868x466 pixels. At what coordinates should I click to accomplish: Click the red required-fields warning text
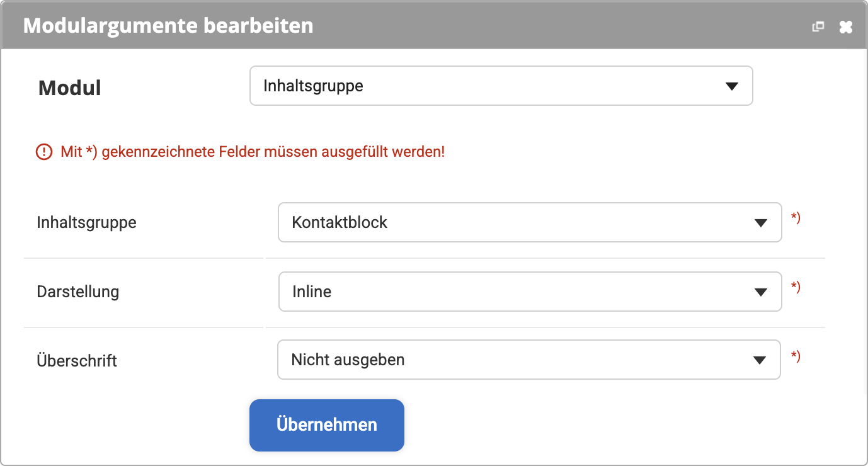pos(253,152)
